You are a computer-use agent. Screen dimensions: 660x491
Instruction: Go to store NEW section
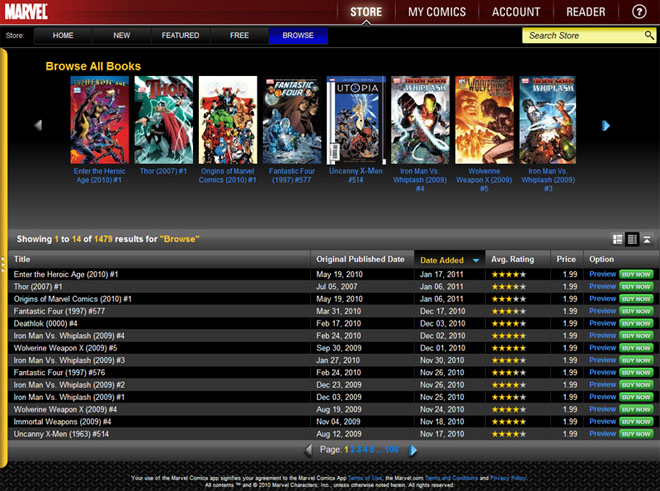tap(122, 35)
